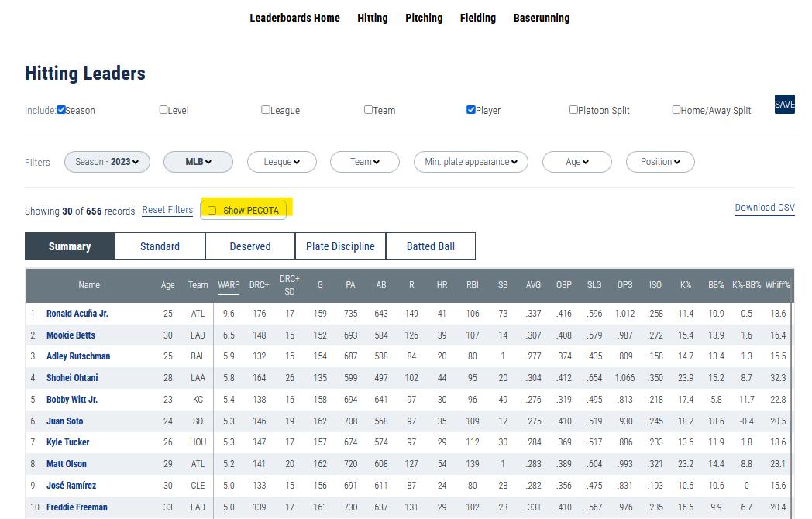Image resolution: width=812 pixels, height=519 pixels.
Task: Switch to the Deserved tab
Action: click(250, 246)
